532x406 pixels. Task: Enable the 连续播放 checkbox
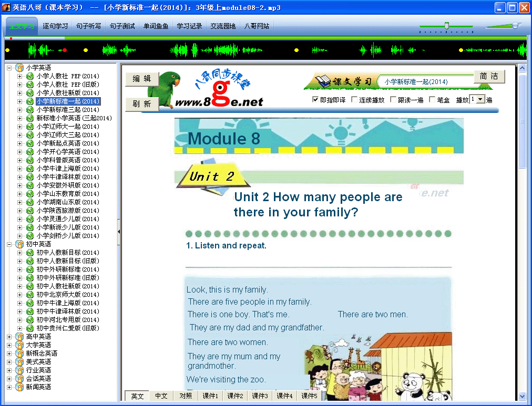[x=354, y=100]
